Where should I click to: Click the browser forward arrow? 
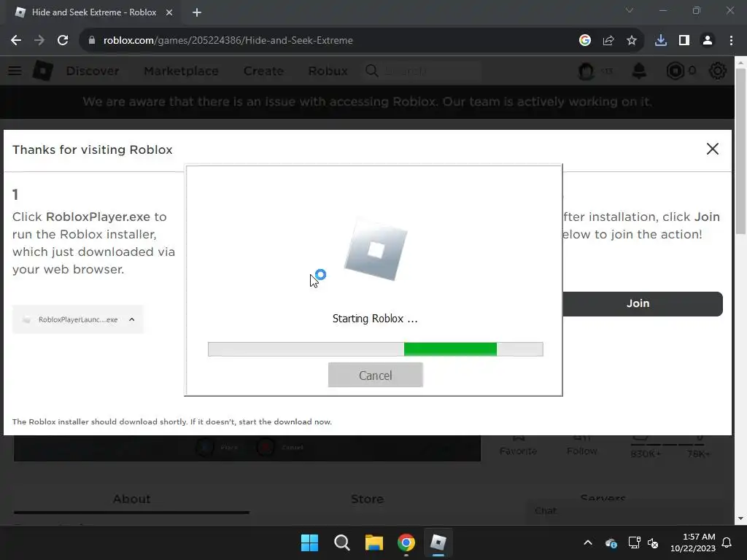(x=39, y=41)
